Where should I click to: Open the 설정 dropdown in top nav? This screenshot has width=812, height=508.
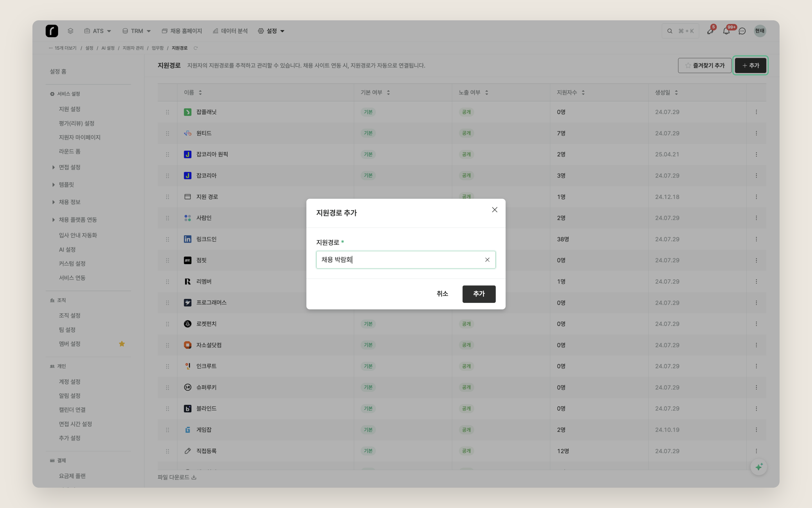pos(271,31)
